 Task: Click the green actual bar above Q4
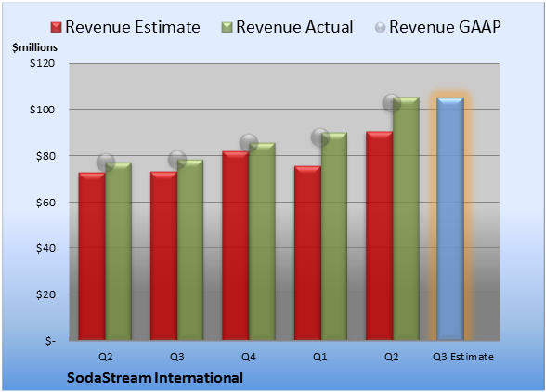click(x=262, y=242)
